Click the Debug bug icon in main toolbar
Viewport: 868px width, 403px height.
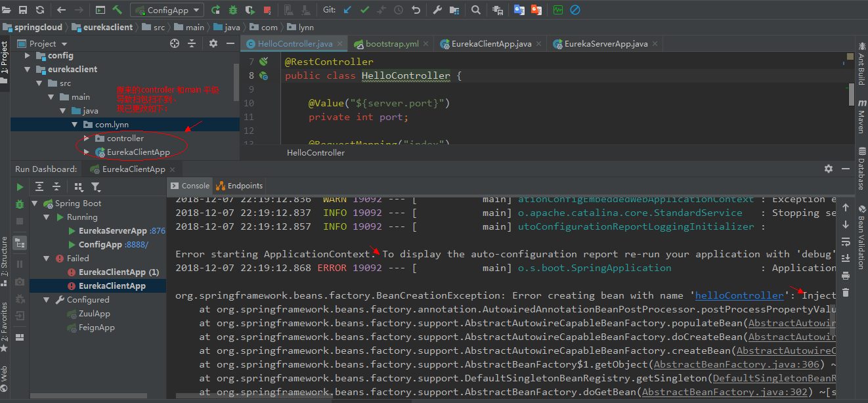pos(233,10)
